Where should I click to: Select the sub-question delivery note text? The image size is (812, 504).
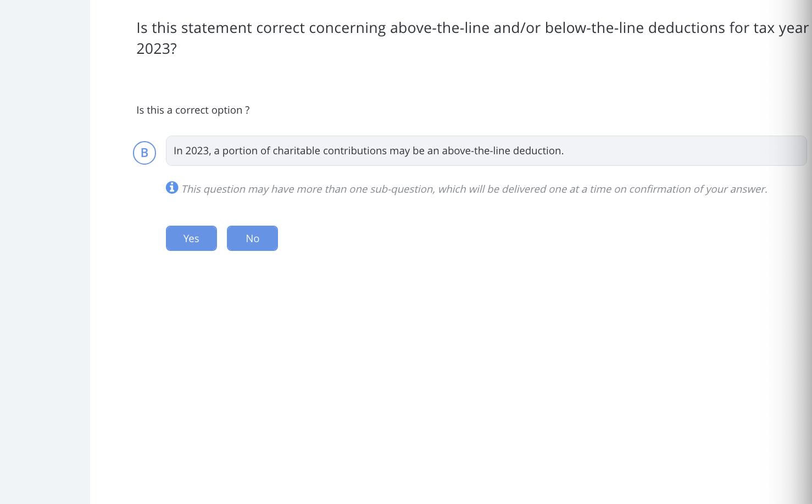click(x=475, y=189)
